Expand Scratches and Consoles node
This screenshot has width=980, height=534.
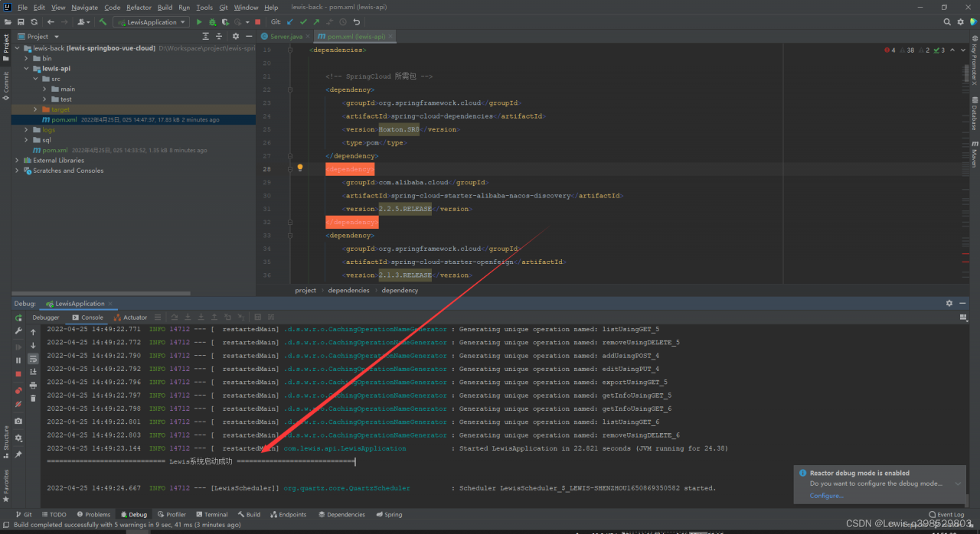(x=18, y=171)
